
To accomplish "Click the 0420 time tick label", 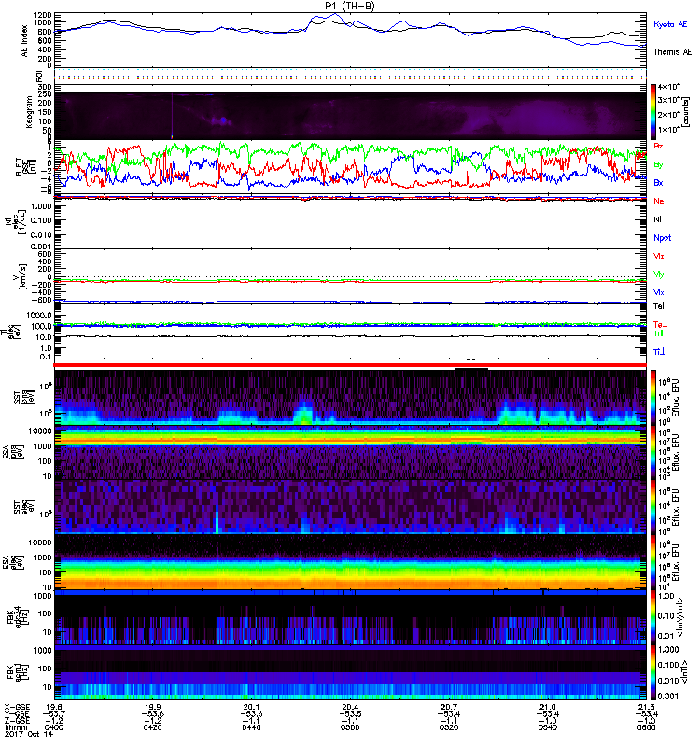I will pyautogui.click(x=152, y=727).
